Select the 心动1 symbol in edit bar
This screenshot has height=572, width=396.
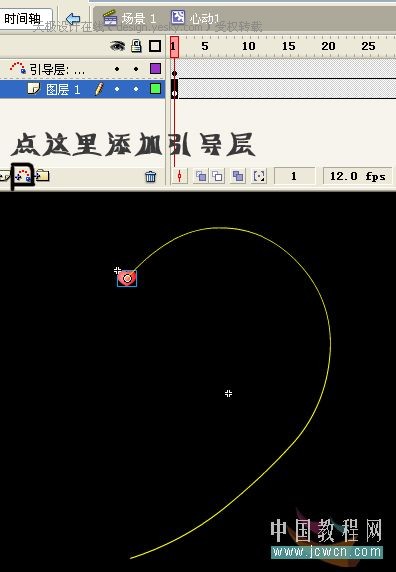tap(195, 18)
